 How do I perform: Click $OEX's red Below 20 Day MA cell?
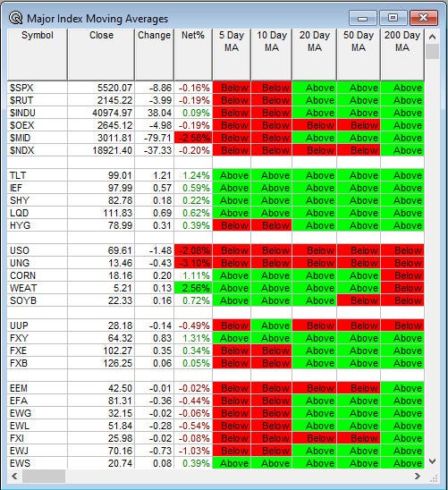(315, 125)
